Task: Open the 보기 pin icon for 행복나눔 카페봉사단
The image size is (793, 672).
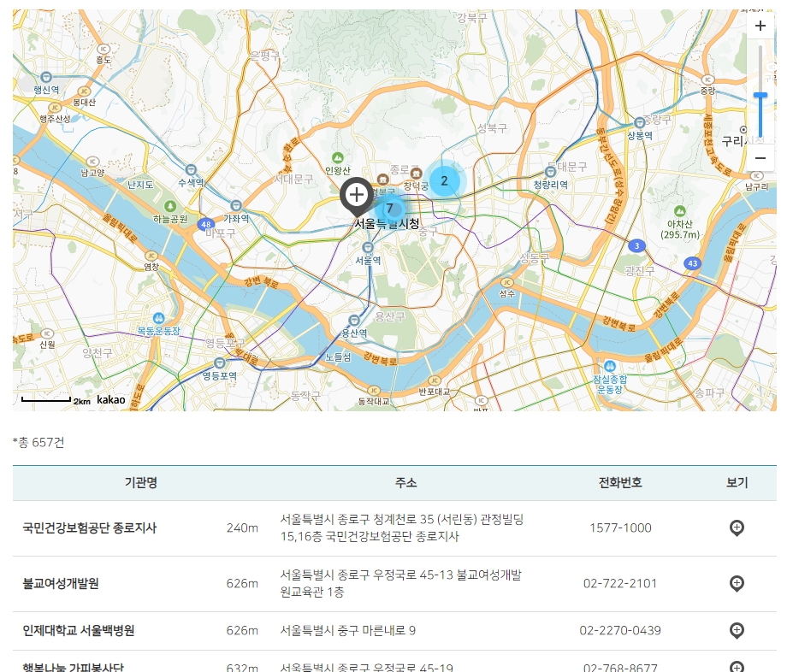Action: 736,668
